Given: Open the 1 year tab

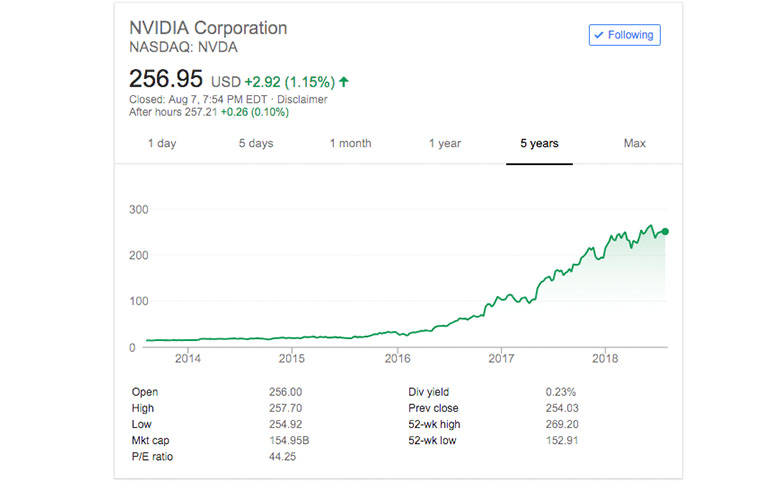Looking at the screenshot, I should [445, 144].
